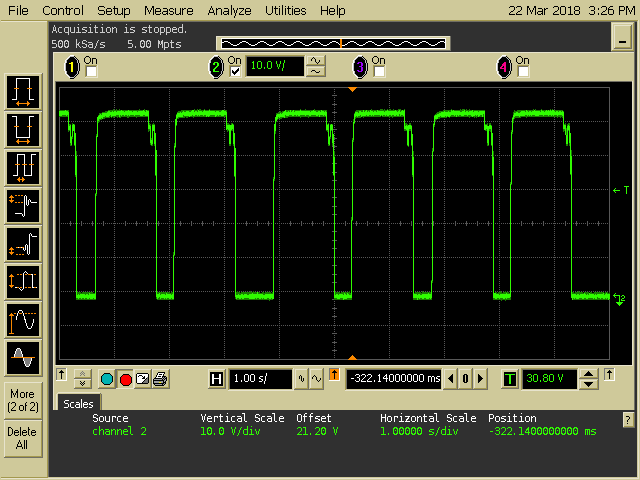Click the date and time display

tap(571, 10)
